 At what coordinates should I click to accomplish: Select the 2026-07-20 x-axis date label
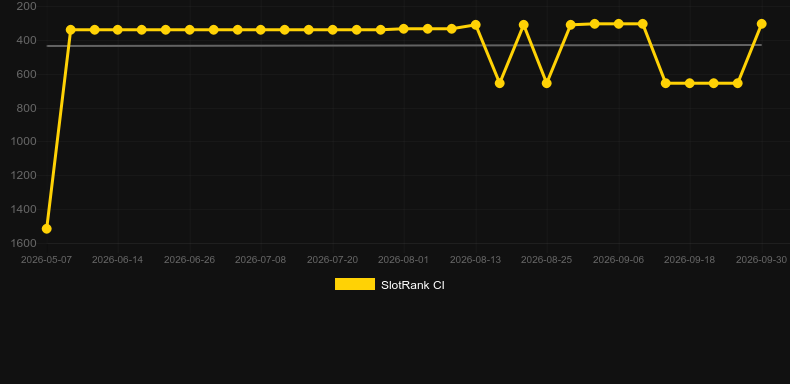(x=333, y=260)
